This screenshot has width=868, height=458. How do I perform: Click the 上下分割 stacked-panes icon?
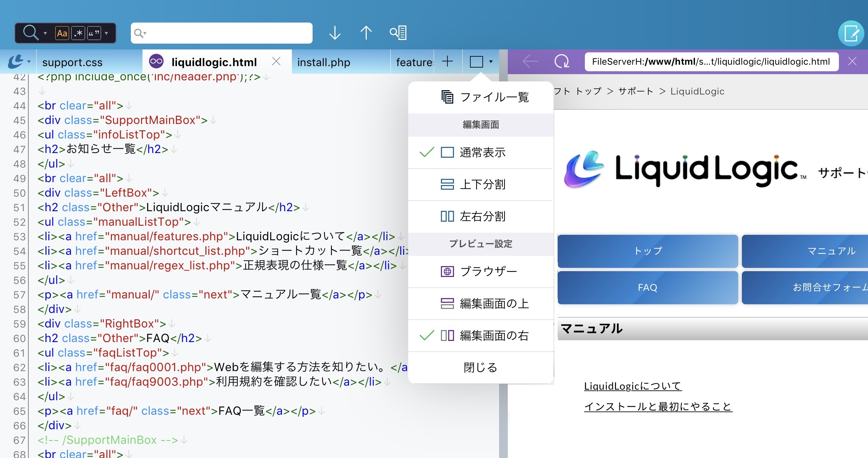pos(447,184)
